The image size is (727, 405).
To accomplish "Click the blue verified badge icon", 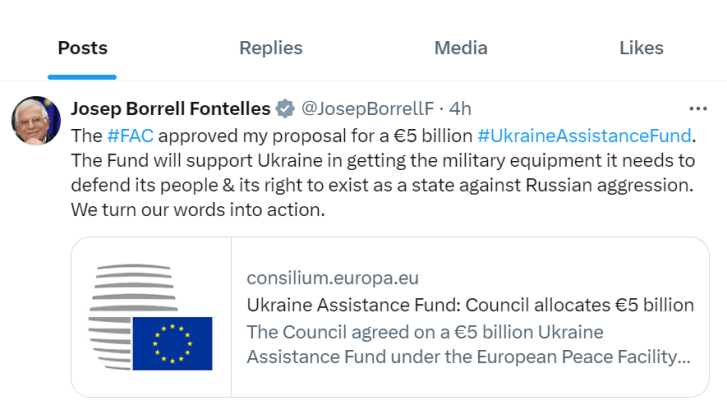I will (x=285, y=108).
